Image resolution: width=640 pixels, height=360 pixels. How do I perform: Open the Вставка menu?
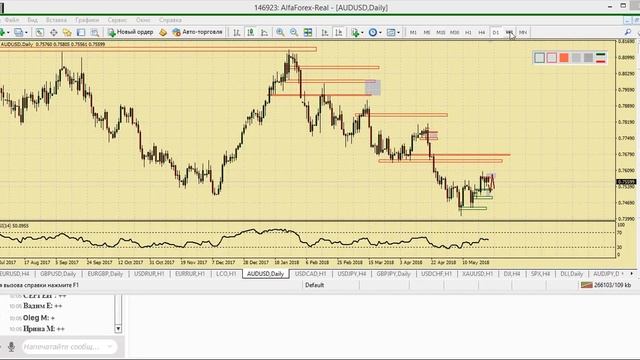[x=56, y=20]
